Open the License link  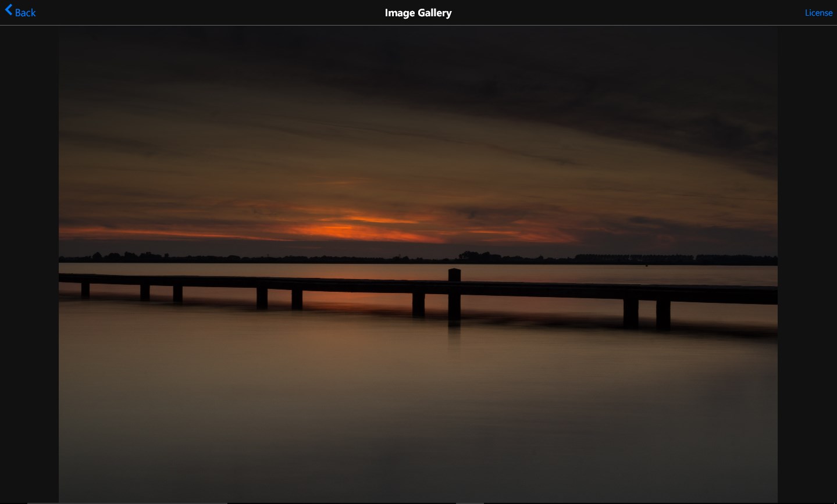pos(818,13)
